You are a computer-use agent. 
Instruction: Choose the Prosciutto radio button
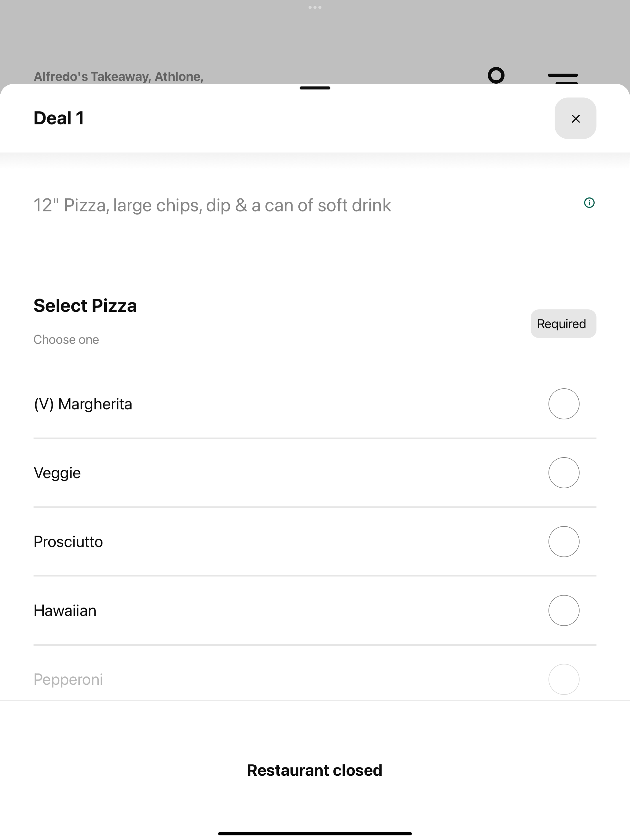coord(564,541)
